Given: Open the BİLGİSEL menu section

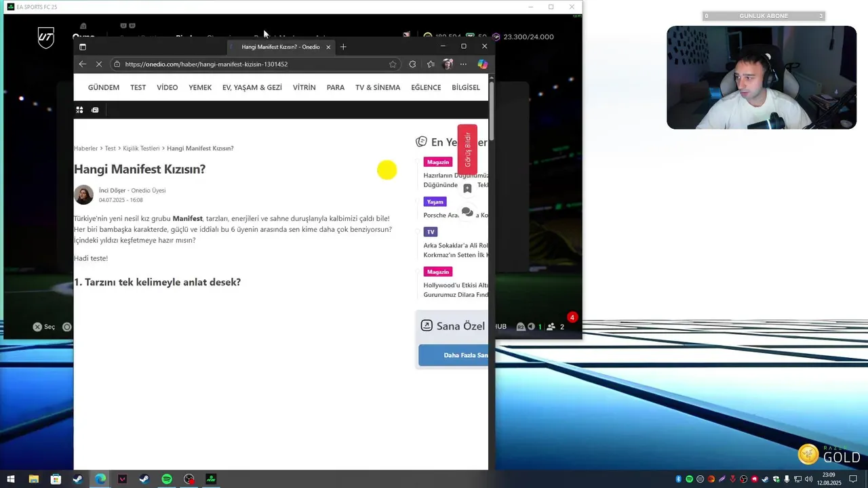Looking at the screenshot, I should (x=466, y=87).
